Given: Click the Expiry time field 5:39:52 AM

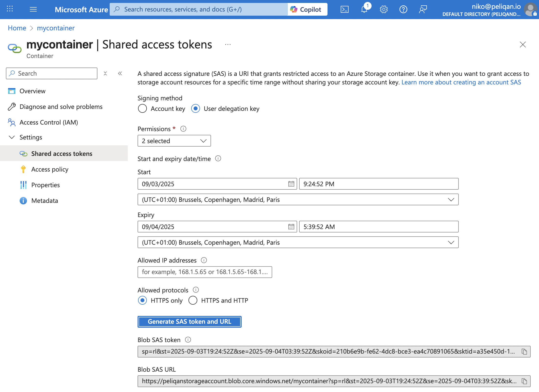Looking at the screenshot, I should [x=379, y=227].
